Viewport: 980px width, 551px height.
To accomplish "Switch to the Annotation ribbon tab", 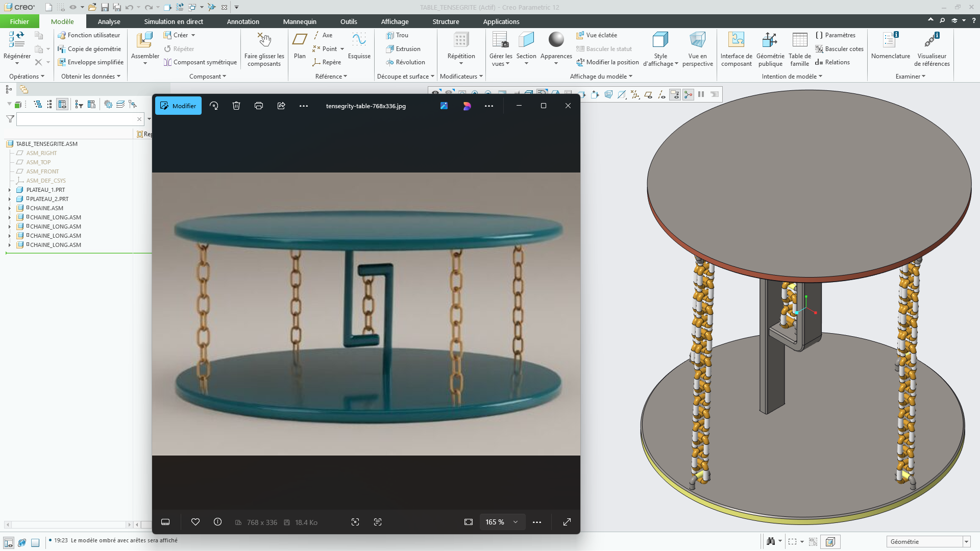I will [243, 21].
